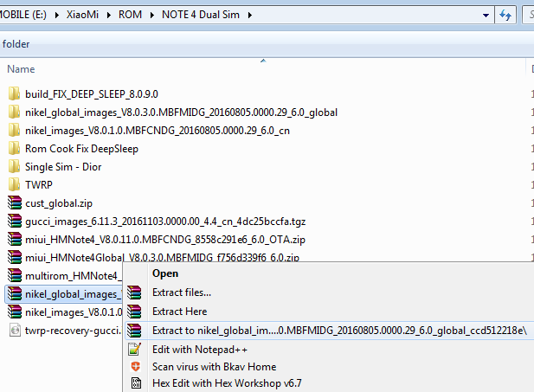Image resolution: width=534 pixels, height=392 pixels.
Task: Sort by the Name column header
Action: [x=21, y=69]
